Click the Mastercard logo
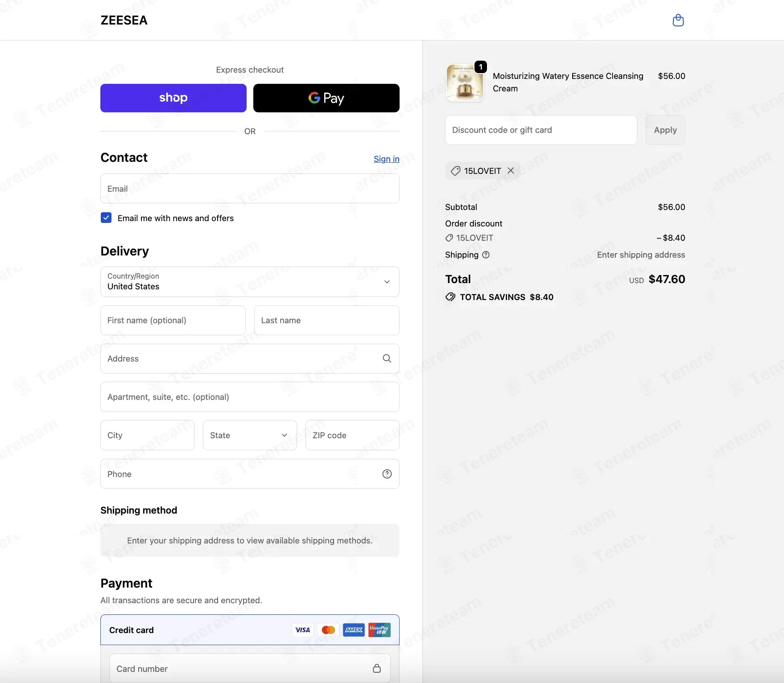Image resolution: width=784 pixels, height=683 pixels. [329, 630]
